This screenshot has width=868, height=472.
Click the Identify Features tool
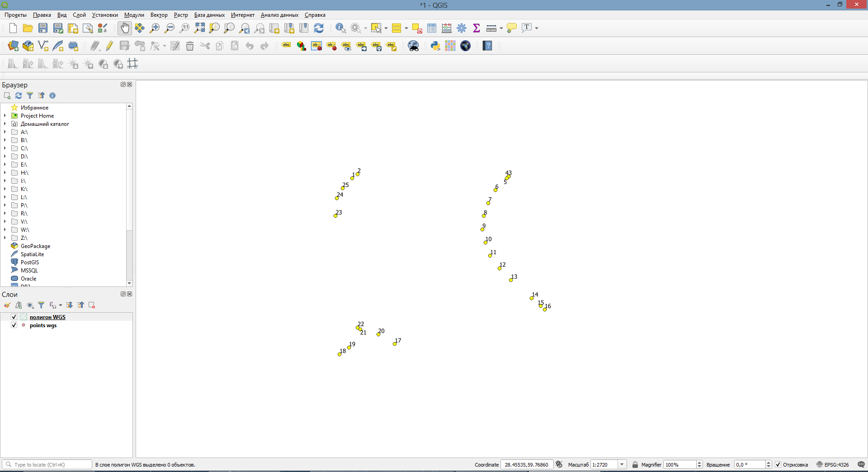340,28
